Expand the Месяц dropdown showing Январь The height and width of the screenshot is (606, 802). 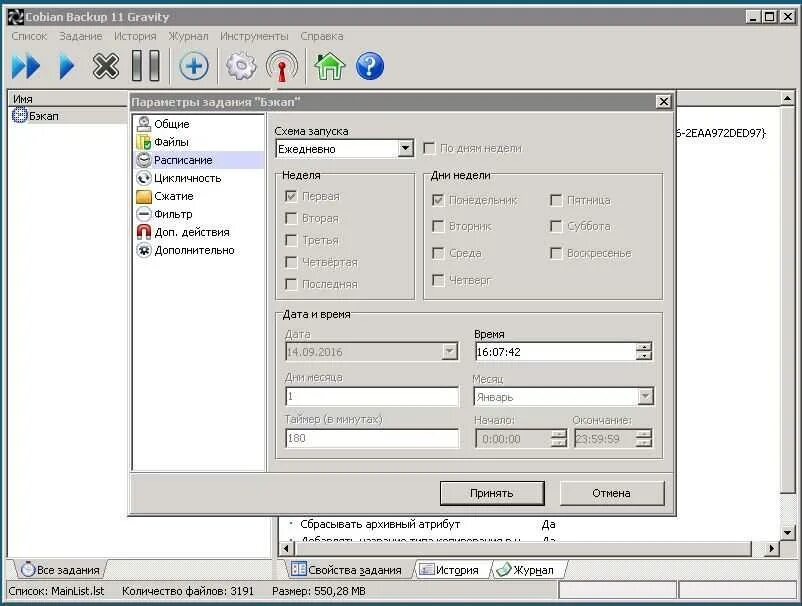(645, 396)
